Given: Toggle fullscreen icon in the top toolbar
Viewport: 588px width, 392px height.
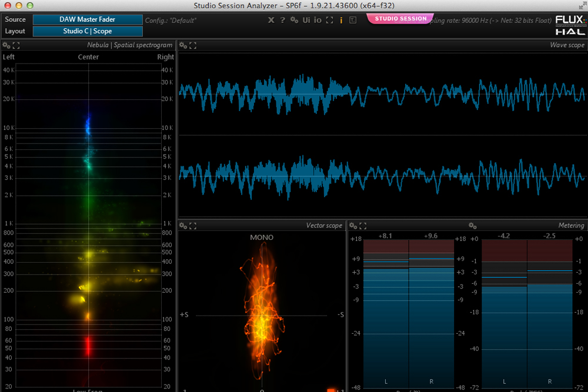Looking at the screenshot, I should pyautogui.click(x=329, y=20).
